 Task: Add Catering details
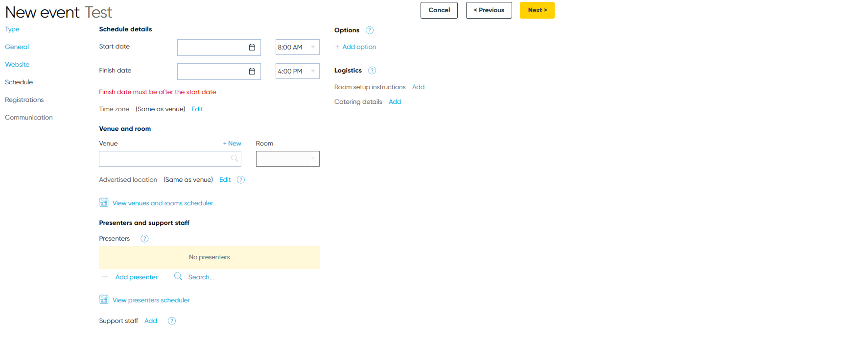(395, 102)
